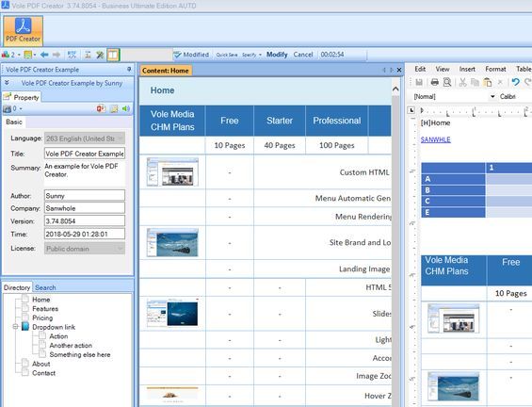Image resolution: width=532 pixels, height=407 pixels.
Task: Click Quick Save
Action: point(227,55)
